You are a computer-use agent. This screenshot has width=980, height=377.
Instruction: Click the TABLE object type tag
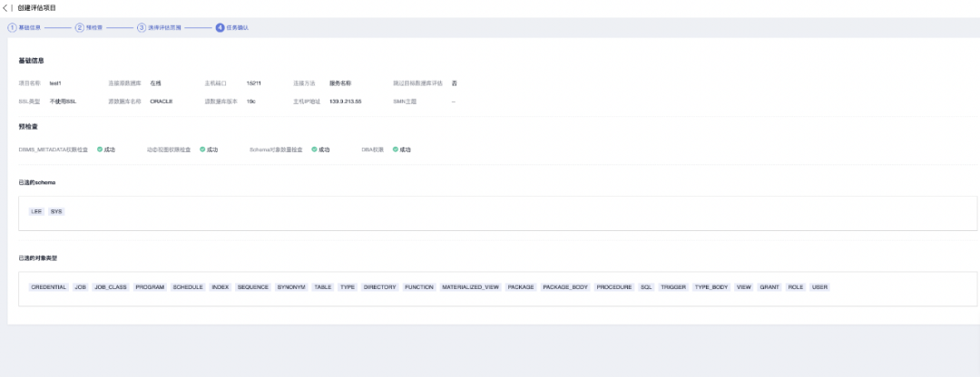[x=323, y=287]
